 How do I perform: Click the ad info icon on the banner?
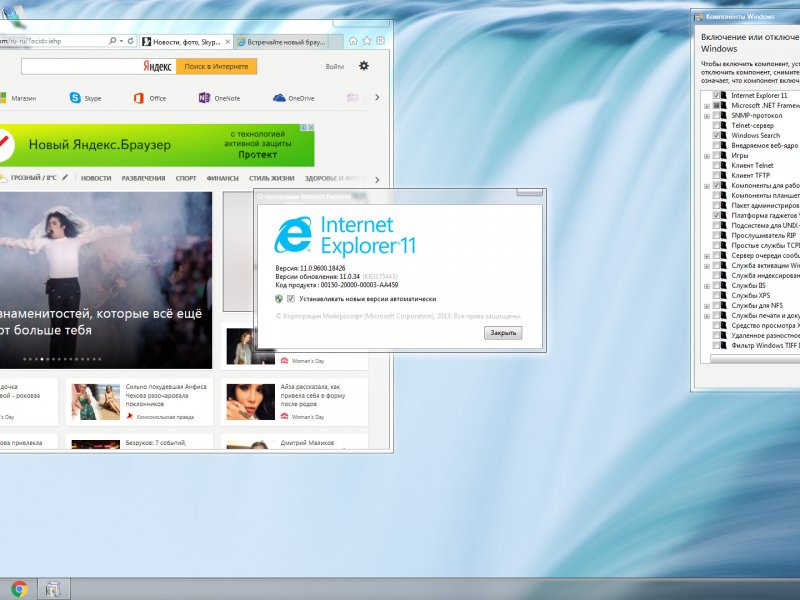304,127
